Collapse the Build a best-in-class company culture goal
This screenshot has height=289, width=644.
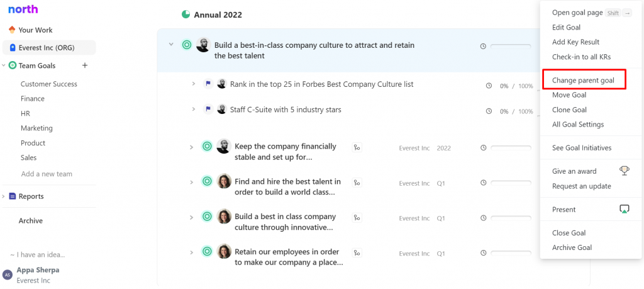click(171, 44)
